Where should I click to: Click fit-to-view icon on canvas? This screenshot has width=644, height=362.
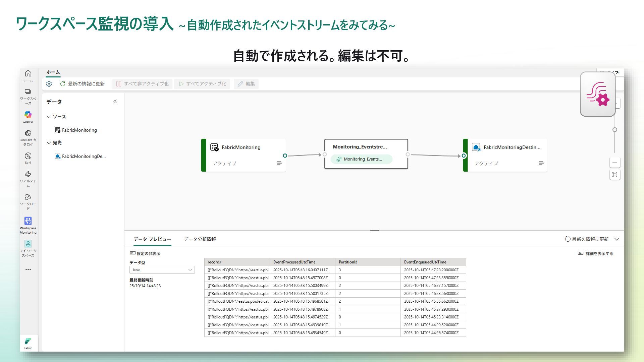614,175
